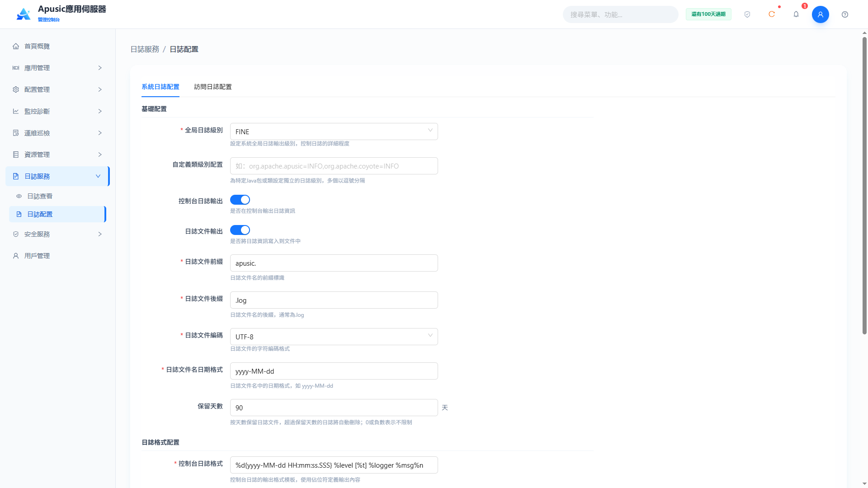The width and height of the screenshot is (868, 488).
Task: Click the 日誌文件後綴 .log field
Action: pyautogui.click(x=334, y=300)
